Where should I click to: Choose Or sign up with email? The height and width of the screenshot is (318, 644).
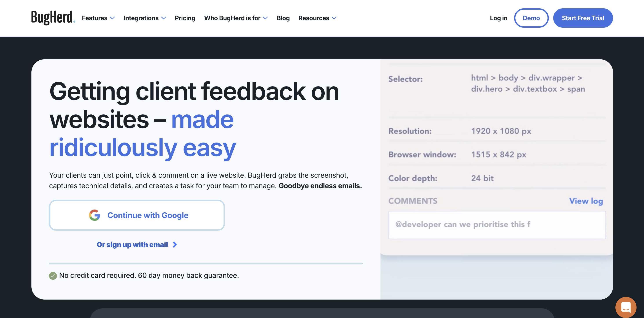coord(137,245)
